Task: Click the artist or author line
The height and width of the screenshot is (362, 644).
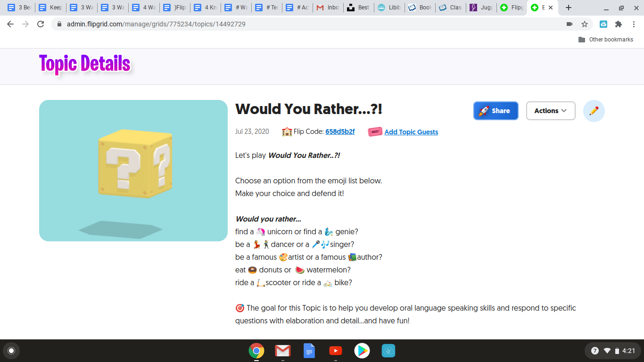Action: tap(309, 257)
